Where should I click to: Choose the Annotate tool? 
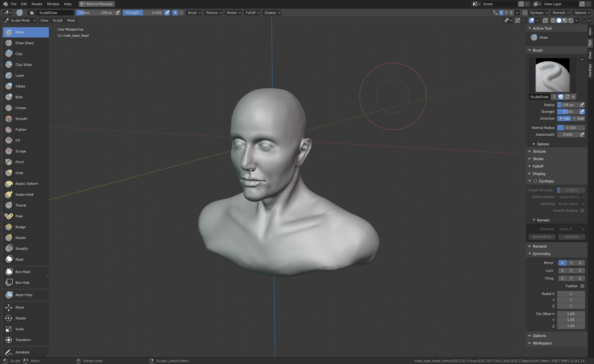[22, 352]
